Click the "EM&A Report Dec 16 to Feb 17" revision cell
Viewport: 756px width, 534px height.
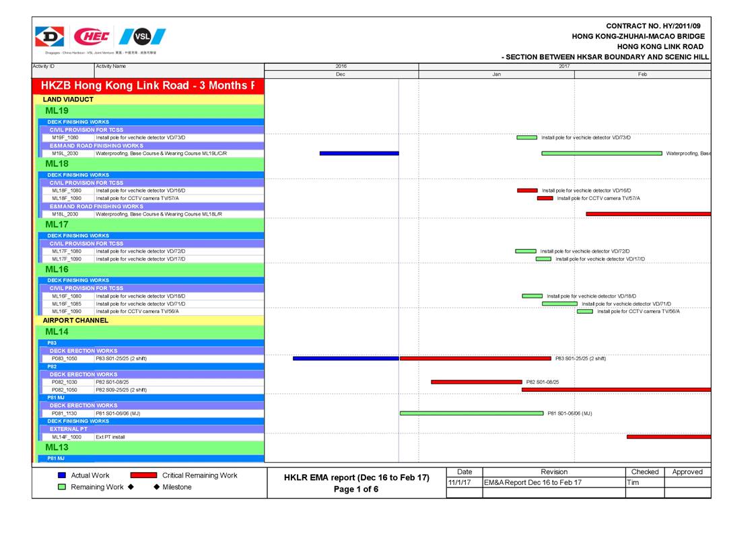point(554,482)
